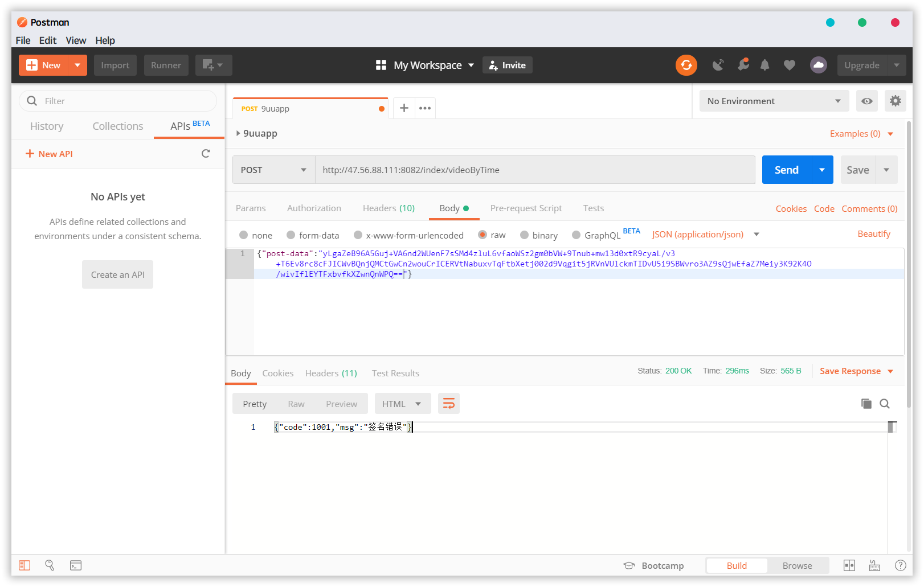Click the sidebar Filter search field
Image resolution: width=924 pixels, height=587 pixels.
[118, 101]
